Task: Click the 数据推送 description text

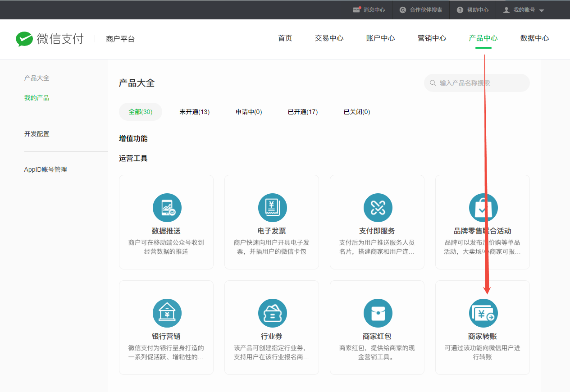Action: [166, 247]
